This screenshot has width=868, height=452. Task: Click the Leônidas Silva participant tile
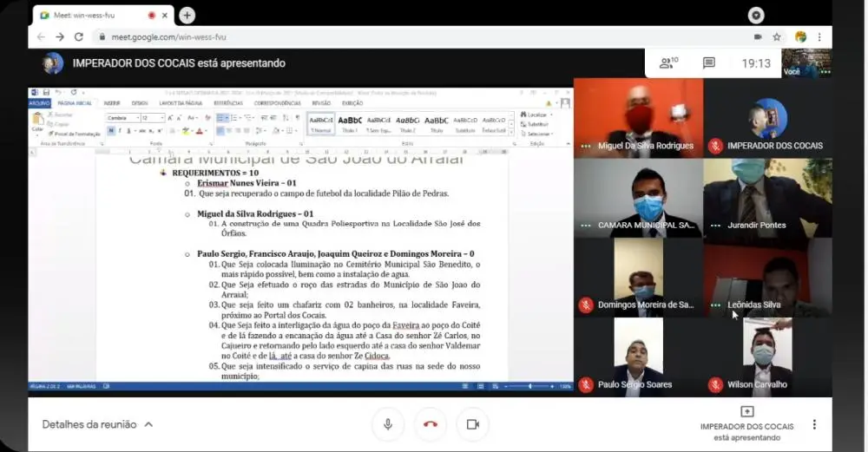(x=767, y=278)
